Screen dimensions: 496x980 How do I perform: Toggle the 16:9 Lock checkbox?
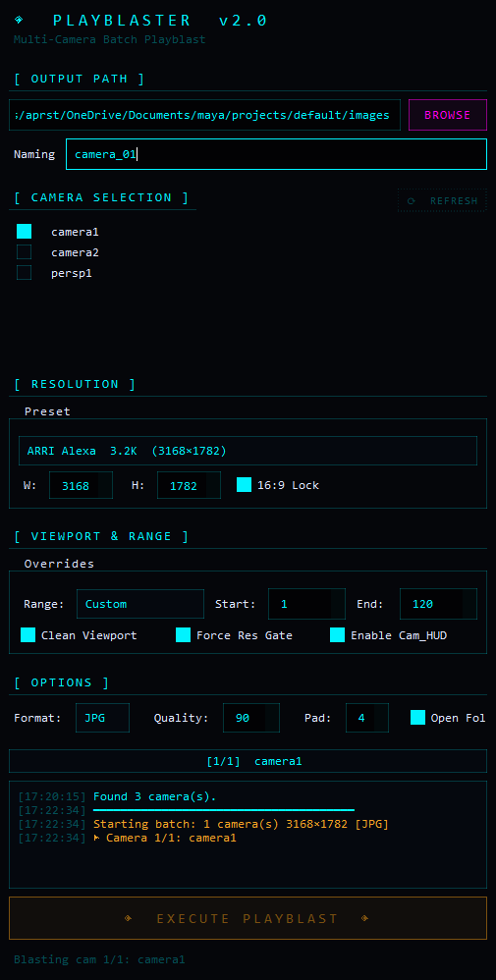click(244, 485)
